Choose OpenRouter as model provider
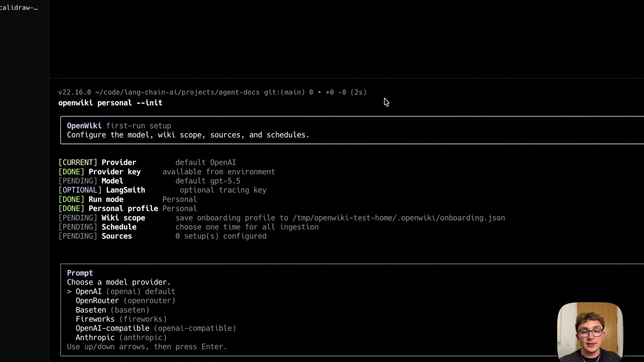Image resolution: width=644 pixels, height=362 pixels. click(x=125, y=301)
